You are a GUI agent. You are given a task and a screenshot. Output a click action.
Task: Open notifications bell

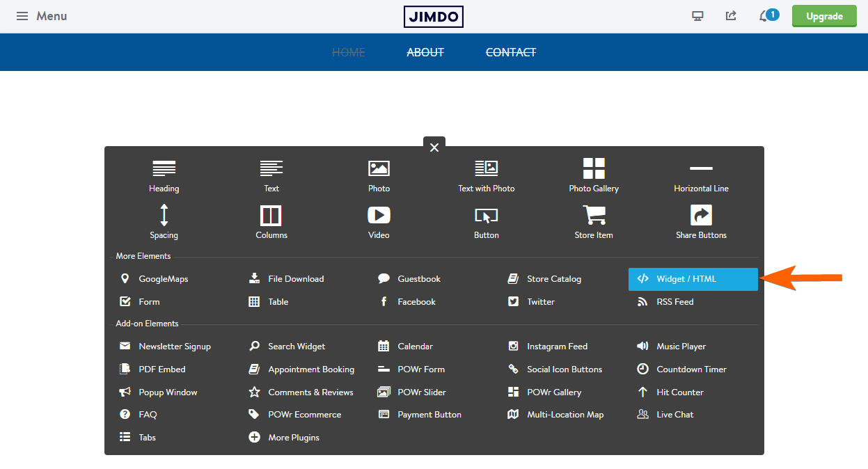767,15
